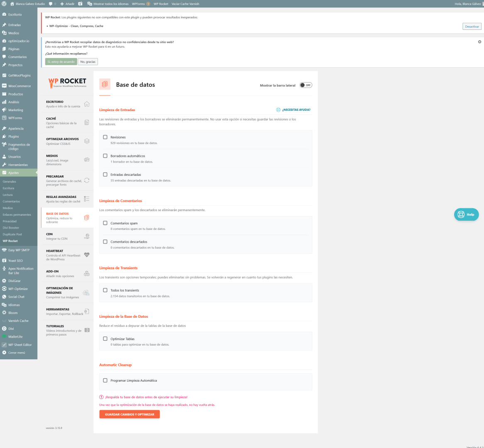
Task: Click the Usuarios person icon in the sidebar
Action: 4,157
